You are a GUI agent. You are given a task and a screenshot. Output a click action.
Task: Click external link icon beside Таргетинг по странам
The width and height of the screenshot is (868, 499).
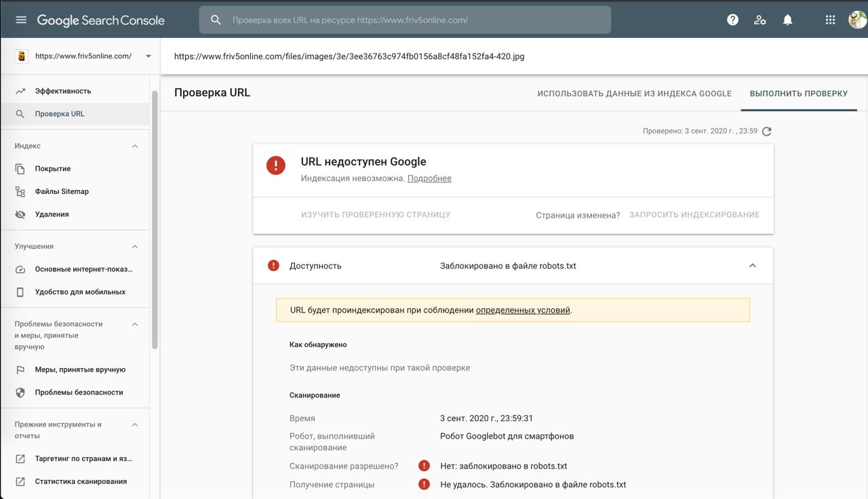[x=20, y=459]
